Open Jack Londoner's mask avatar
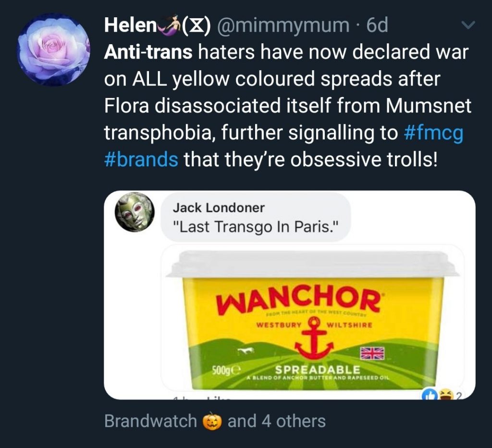 (x=135, y=212)
